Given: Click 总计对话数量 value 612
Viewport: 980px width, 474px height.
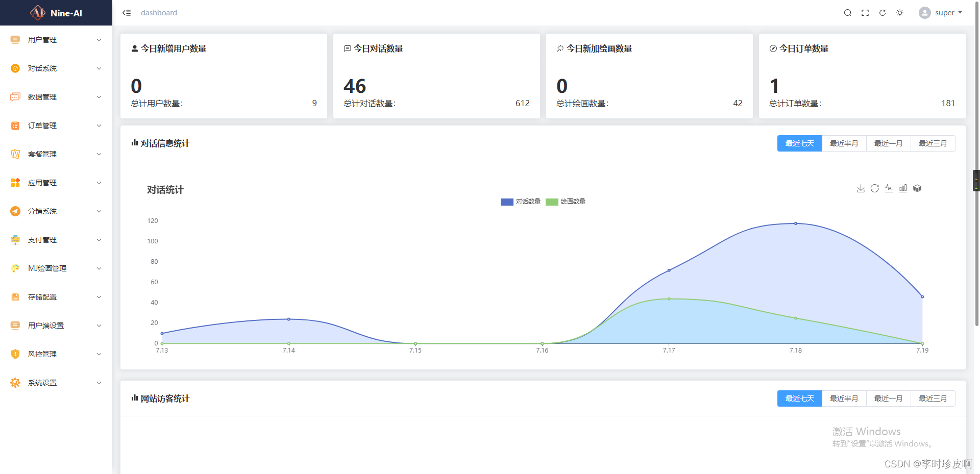Looking at the screenshot, I should pos(523,103).
